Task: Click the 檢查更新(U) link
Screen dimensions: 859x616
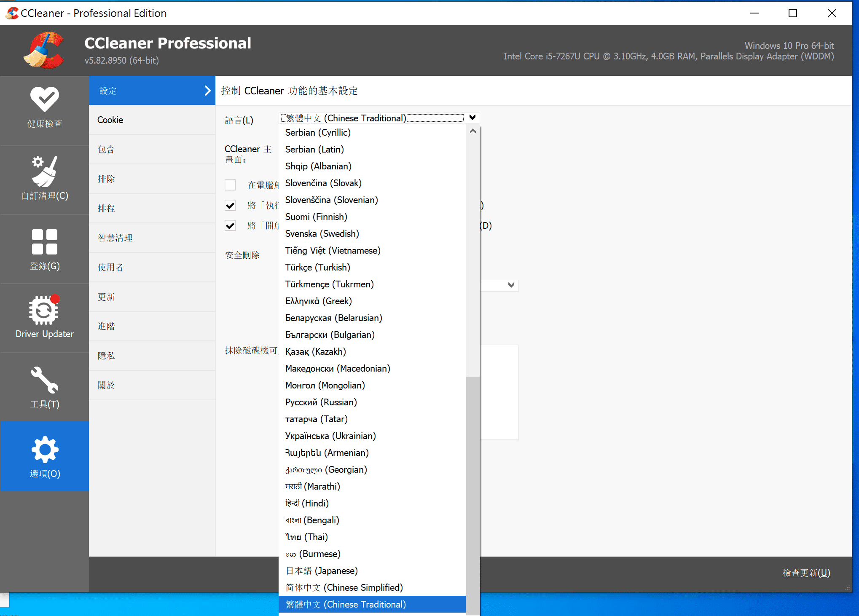Action: pyautogui.click(x=806, y=573)
